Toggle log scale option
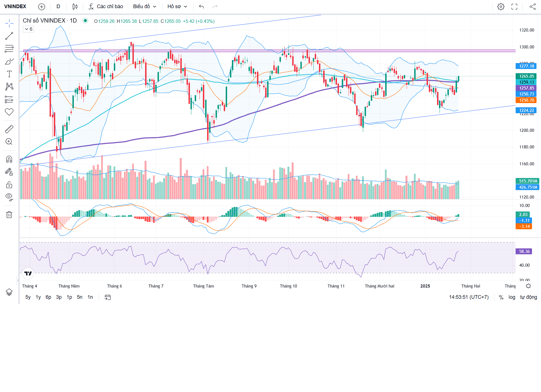This screenshot has height=392, width=541. pos(512,297)
